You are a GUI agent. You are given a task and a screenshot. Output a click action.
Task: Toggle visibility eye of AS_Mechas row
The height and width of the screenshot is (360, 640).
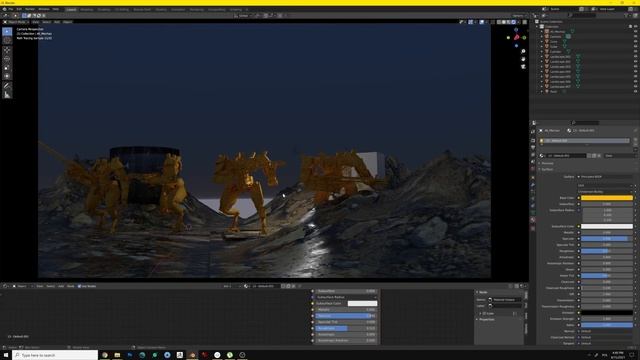(x=636, y=31)
